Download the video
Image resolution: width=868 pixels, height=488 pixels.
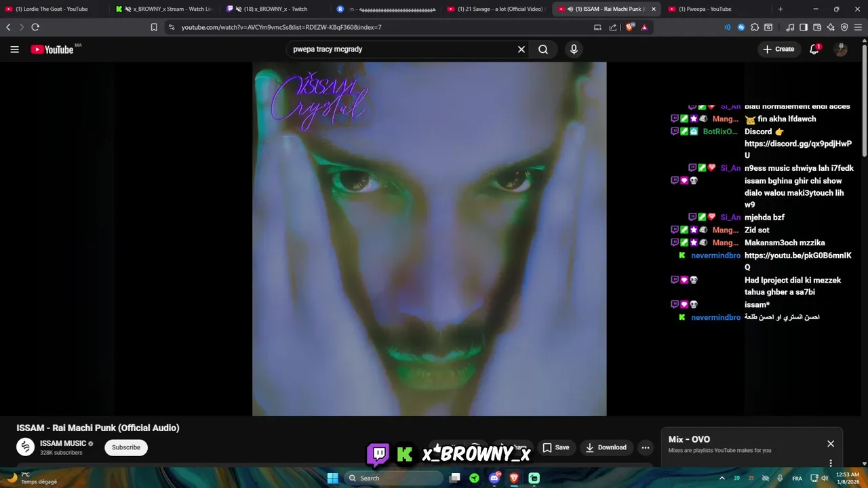coord(606,447)
